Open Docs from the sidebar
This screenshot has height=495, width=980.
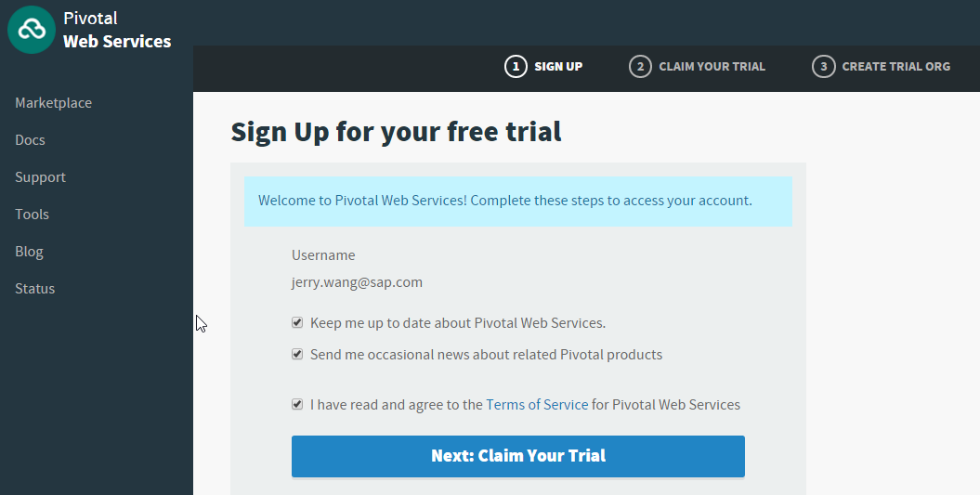tap(30, 140)
